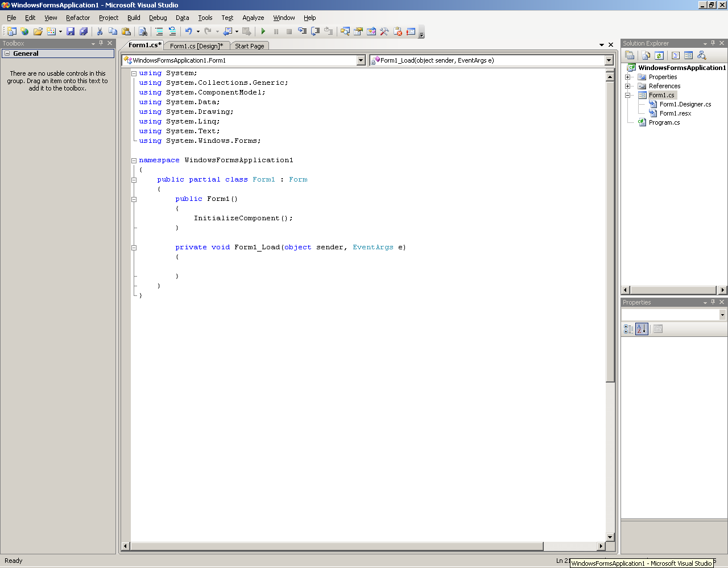Collapse the Form1_Load method outline
The width and height of the screenshot is (728, 568).
134,248
